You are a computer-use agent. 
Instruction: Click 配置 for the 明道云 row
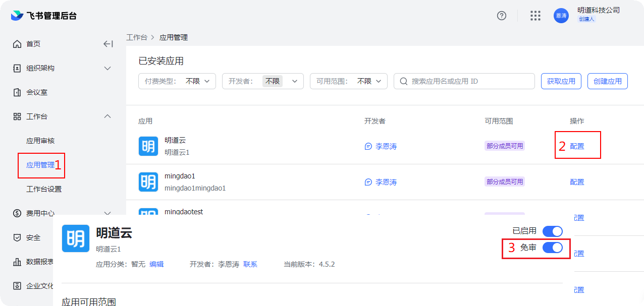[x=577, y=146]
